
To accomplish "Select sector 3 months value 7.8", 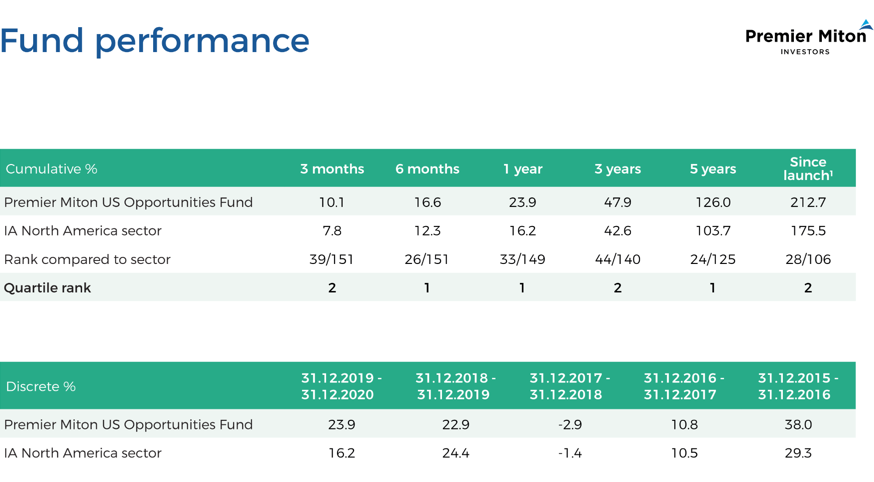I will (x=332, y=231).
